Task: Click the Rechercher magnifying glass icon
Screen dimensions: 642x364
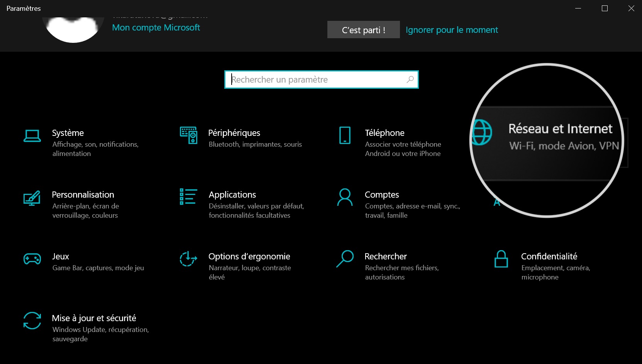Action: [x=345, y=259]
